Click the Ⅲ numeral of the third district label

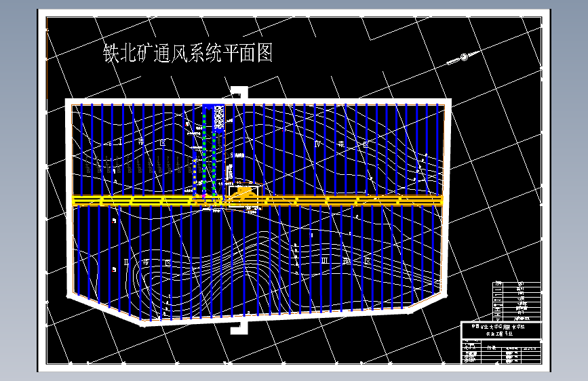click(x=324, y=260)
